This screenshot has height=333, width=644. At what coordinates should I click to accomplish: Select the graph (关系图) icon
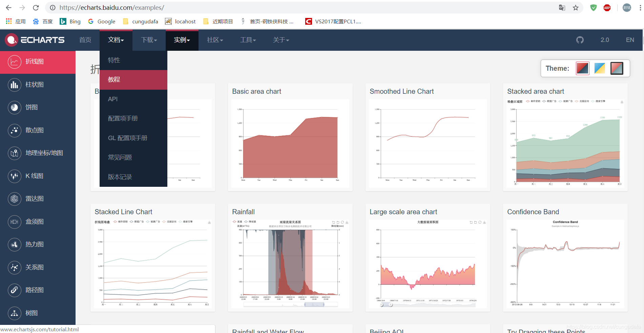(14, 267)
